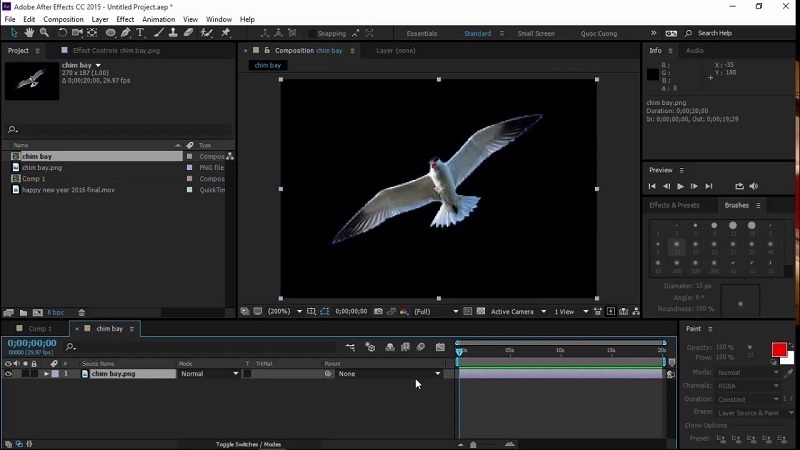The width and height of the screenshot is (800, 450).
Task: Click the red foreground color swatch
Action: point(779,349)
